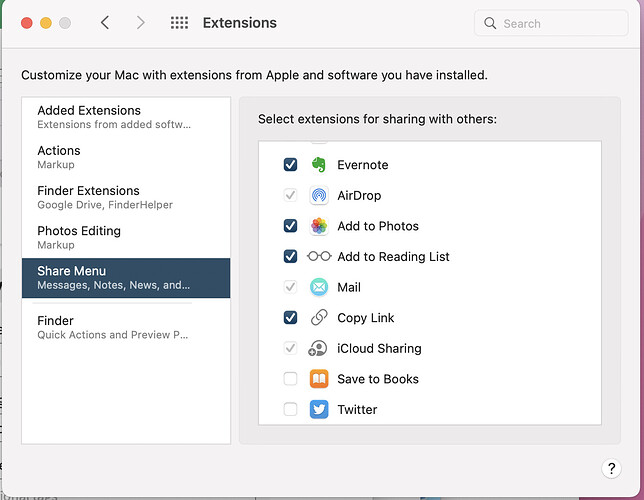
Task: Go back with the left chevron
Action: (x=105, y=23)
